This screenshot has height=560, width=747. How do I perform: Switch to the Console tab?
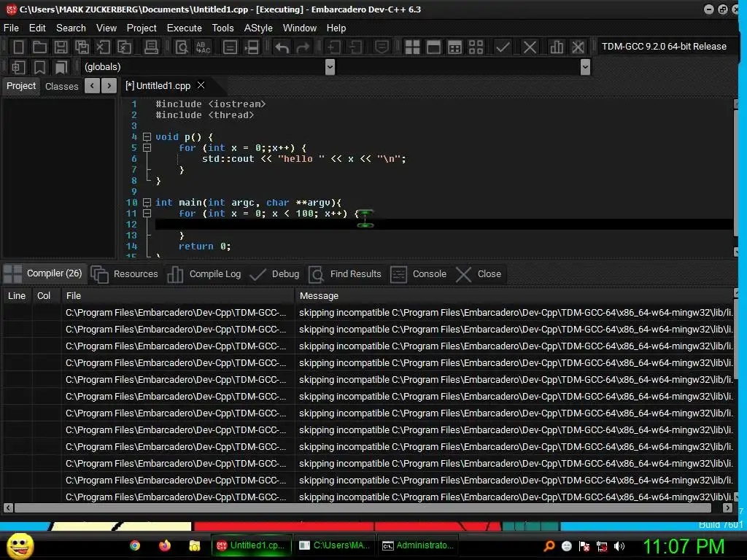(x=419, y=274)
